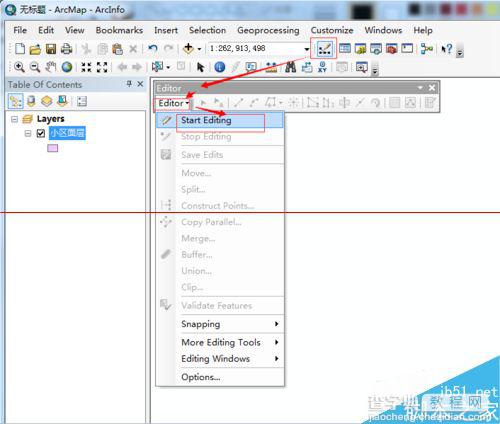Open the ArcToolbox window icon
The height and width of the screenshot is (424, 500).
392,49
